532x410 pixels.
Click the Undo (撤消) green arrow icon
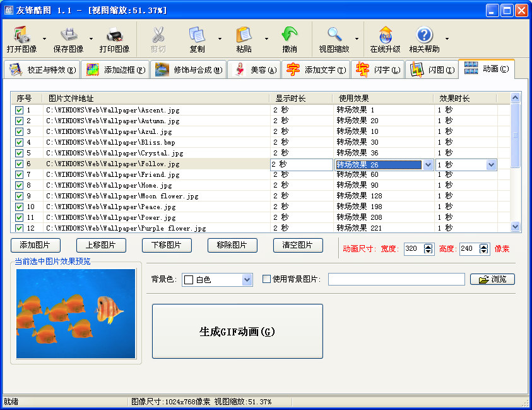coord(290,35)
